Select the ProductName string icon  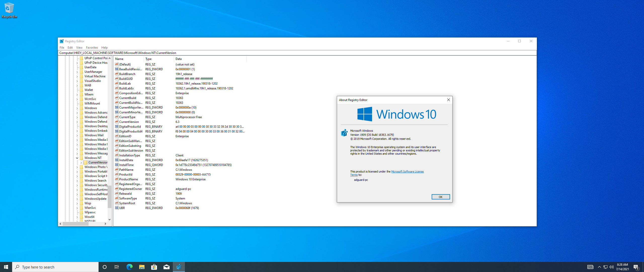click(117, 179)
